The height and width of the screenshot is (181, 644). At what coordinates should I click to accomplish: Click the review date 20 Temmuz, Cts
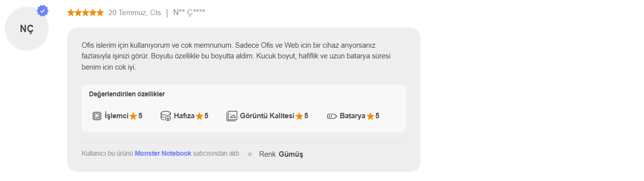(x=134, y=13)
